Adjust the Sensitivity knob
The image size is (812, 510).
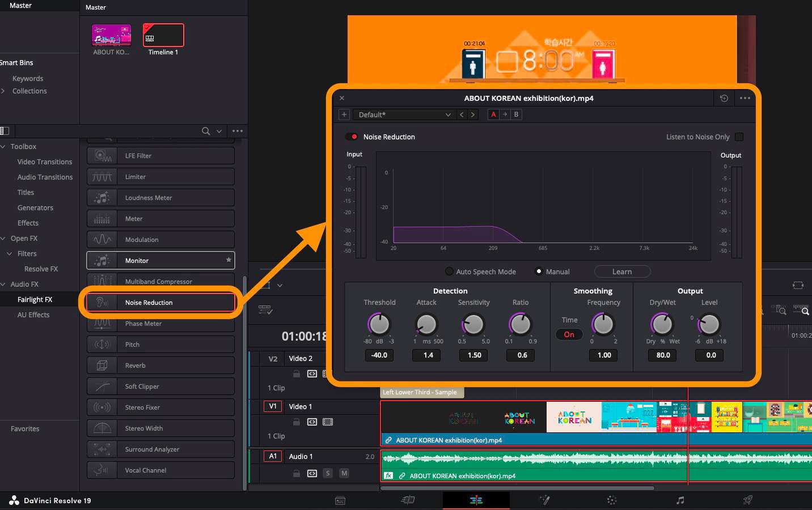[x=473, y=324]
